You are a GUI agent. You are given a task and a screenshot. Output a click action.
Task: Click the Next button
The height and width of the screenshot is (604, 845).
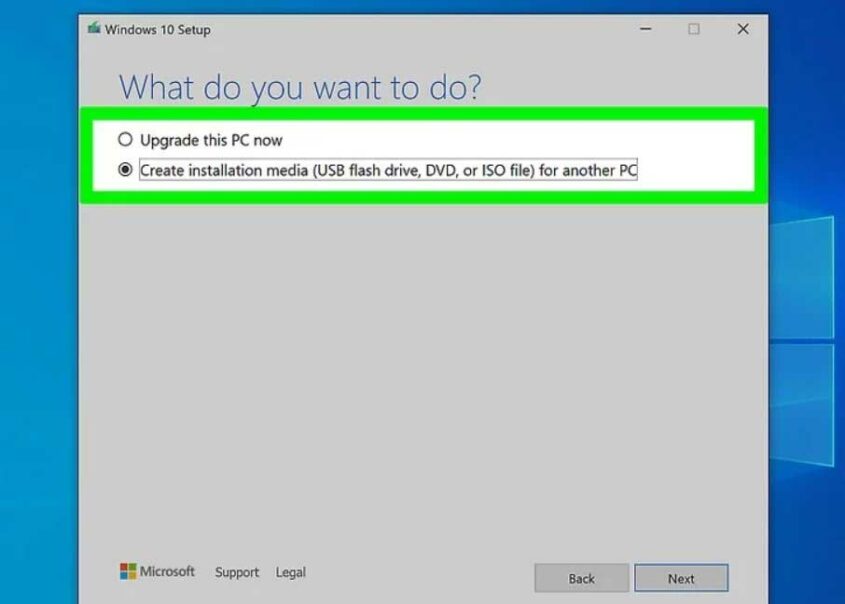pyautogui.click(x=681, y=578)
